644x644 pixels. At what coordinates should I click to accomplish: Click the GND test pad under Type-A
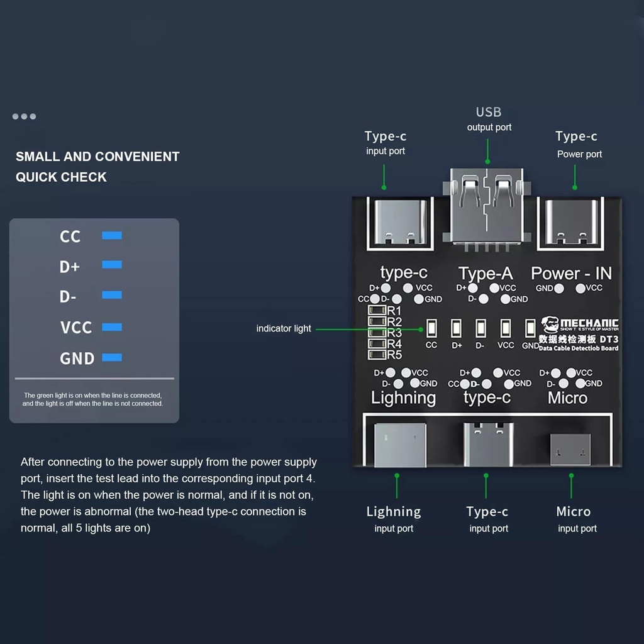(x=505, y=299)
